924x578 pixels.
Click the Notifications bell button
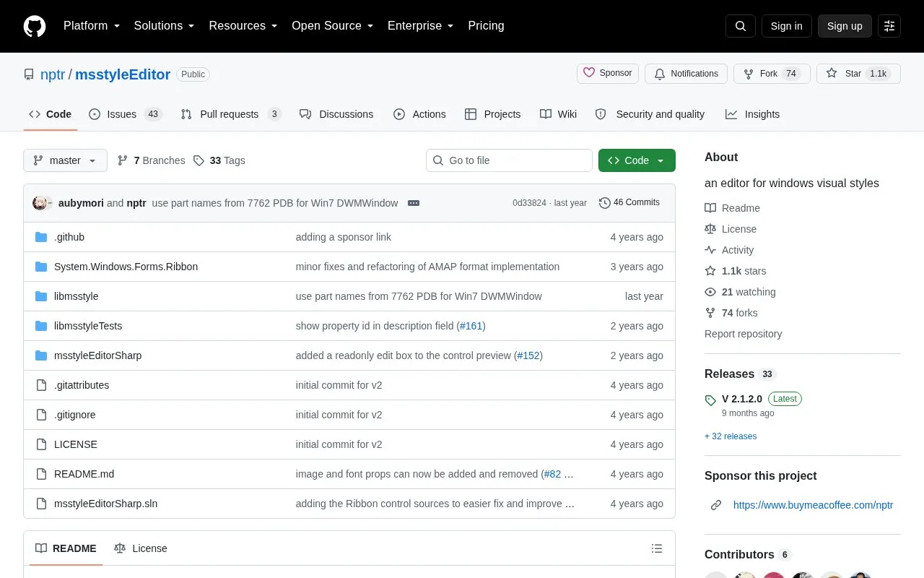click(687, 74)
